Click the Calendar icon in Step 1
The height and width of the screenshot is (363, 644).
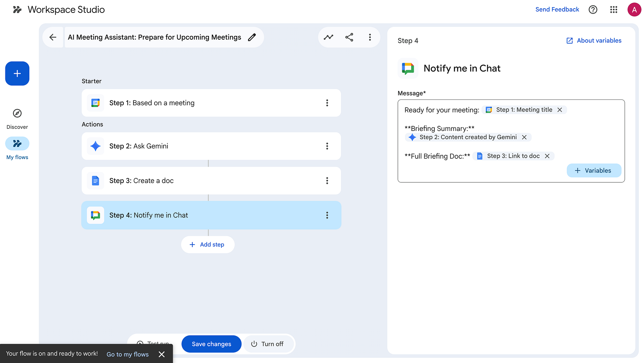96,103
